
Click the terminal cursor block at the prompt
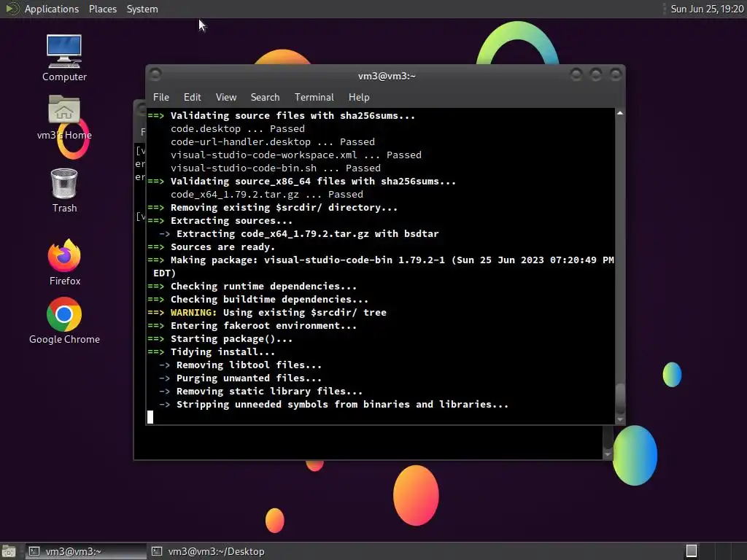point(150,417)
